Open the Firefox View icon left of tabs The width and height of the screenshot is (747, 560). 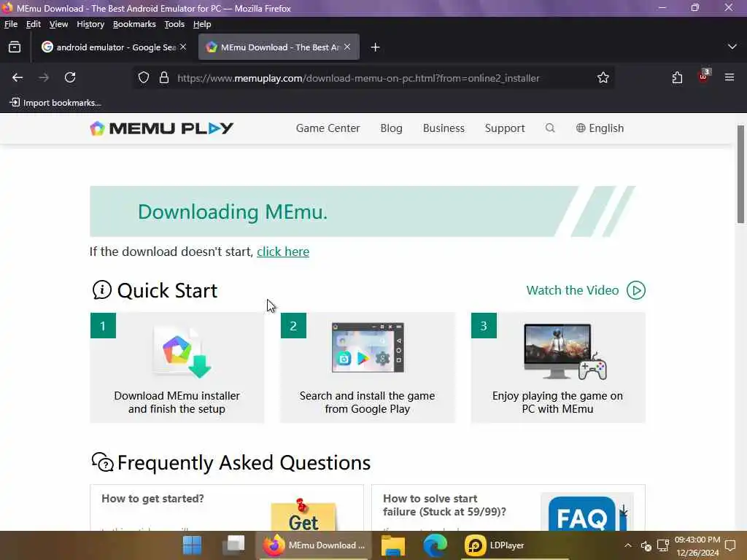click(15, 47)
